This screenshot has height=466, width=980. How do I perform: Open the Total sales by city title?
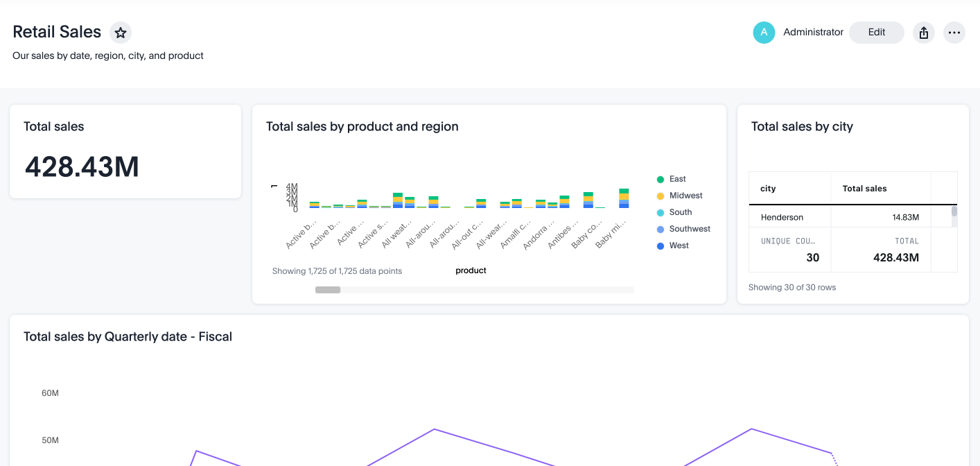coord(801,127)
